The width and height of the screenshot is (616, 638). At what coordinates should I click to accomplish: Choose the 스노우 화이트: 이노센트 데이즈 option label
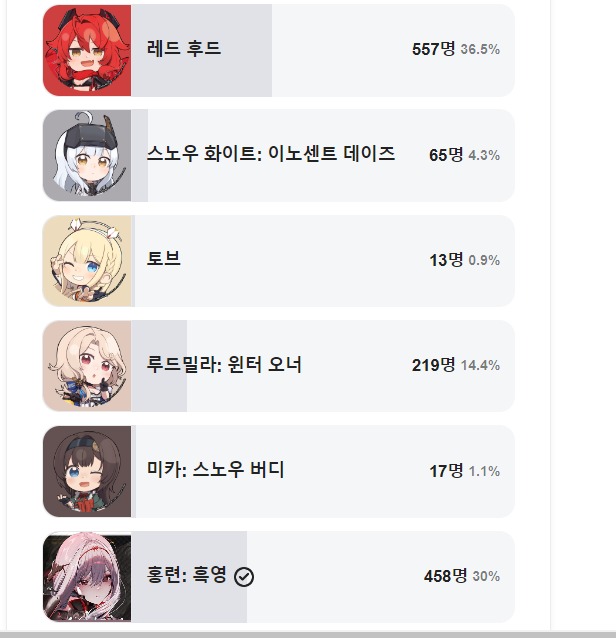[x=271, y=154]
